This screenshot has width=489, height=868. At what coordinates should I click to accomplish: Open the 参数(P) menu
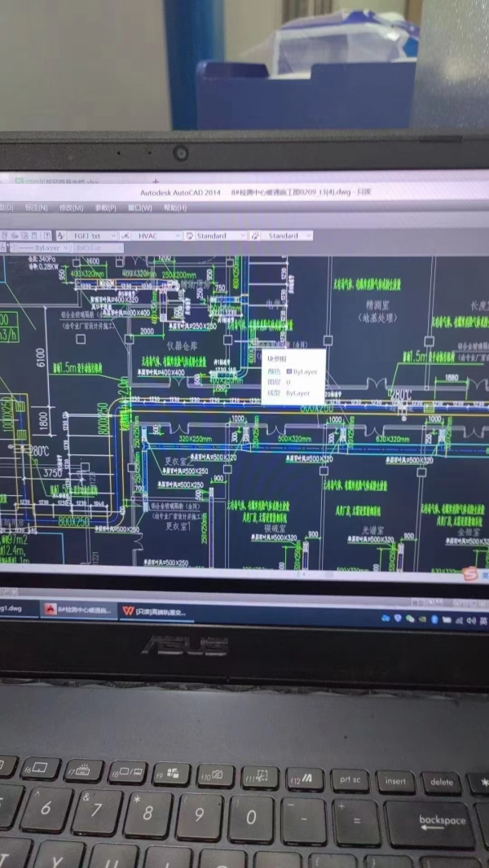(106, 208)
